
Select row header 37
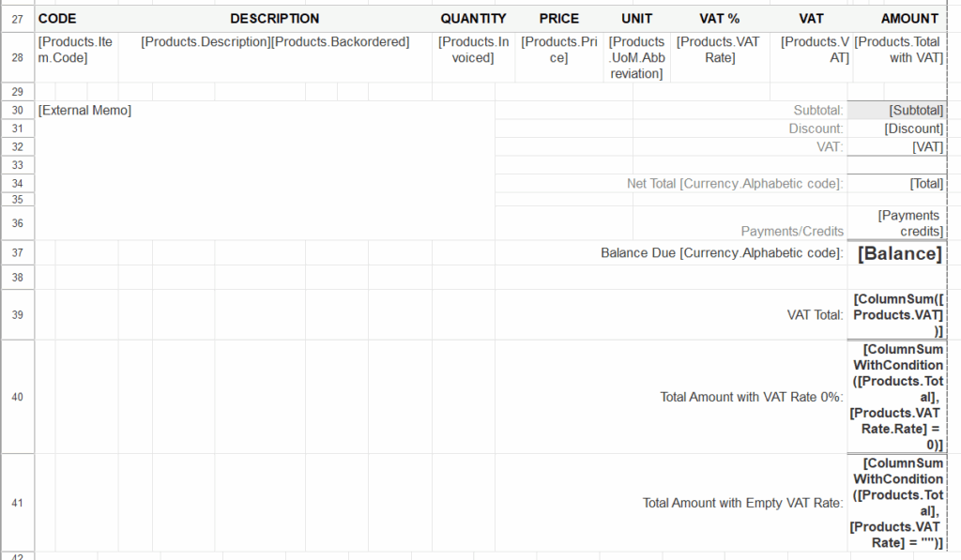coord(17,253)
